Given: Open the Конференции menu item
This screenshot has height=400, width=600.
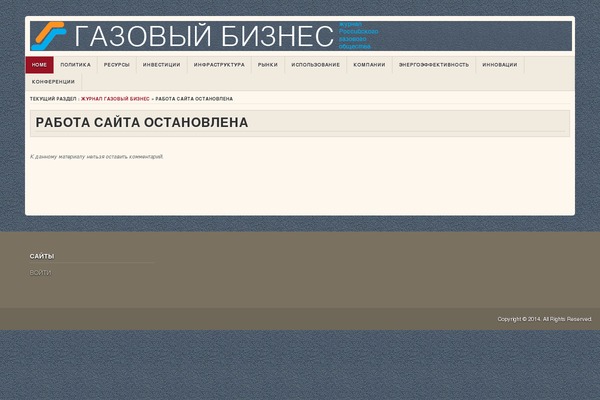Looking at the screenshot, I should point(54,82).
